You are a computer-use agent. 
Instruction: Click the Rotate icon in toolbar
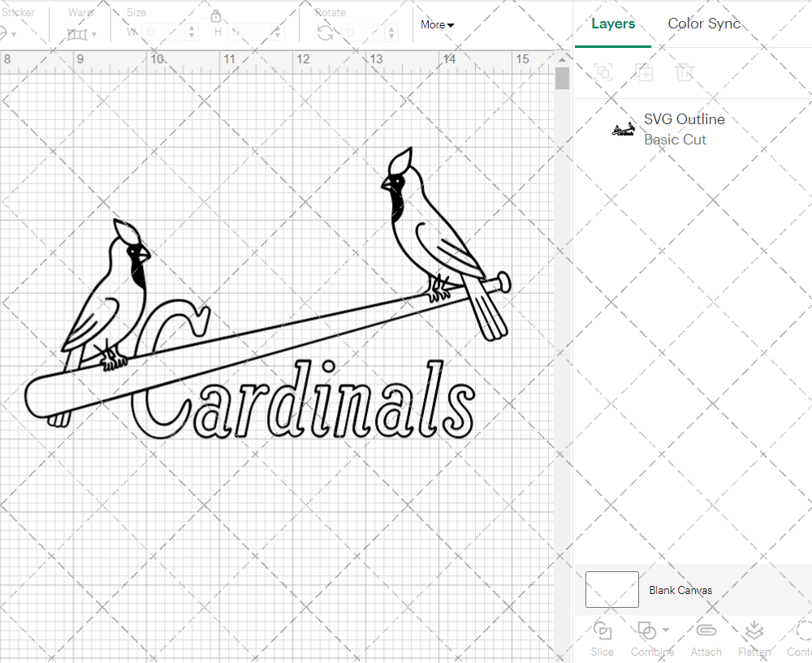325,32
